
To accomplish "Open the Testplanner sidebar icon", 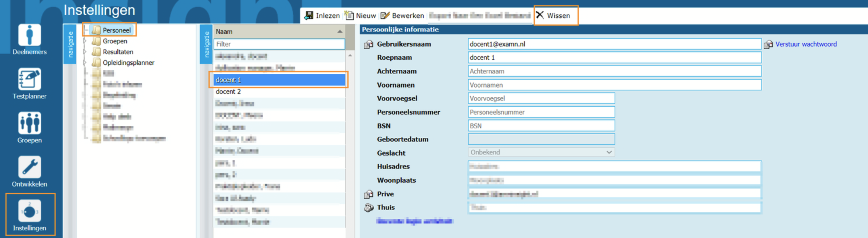I will coord(29,79).
